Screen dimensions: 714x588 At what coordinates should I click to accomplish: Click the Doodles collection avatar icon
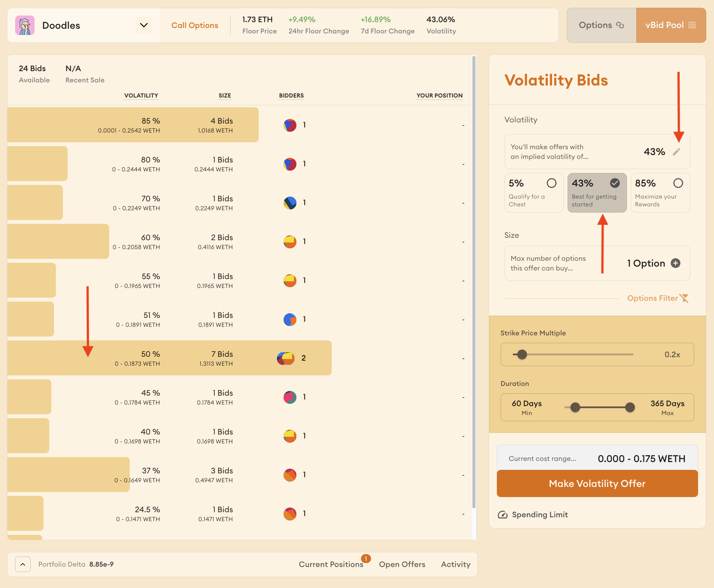pos(25,26)
